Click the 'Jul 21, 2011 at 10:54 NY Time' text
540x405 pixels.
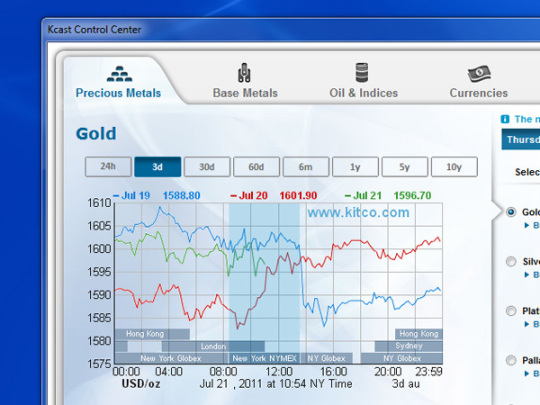click(276, 384)
